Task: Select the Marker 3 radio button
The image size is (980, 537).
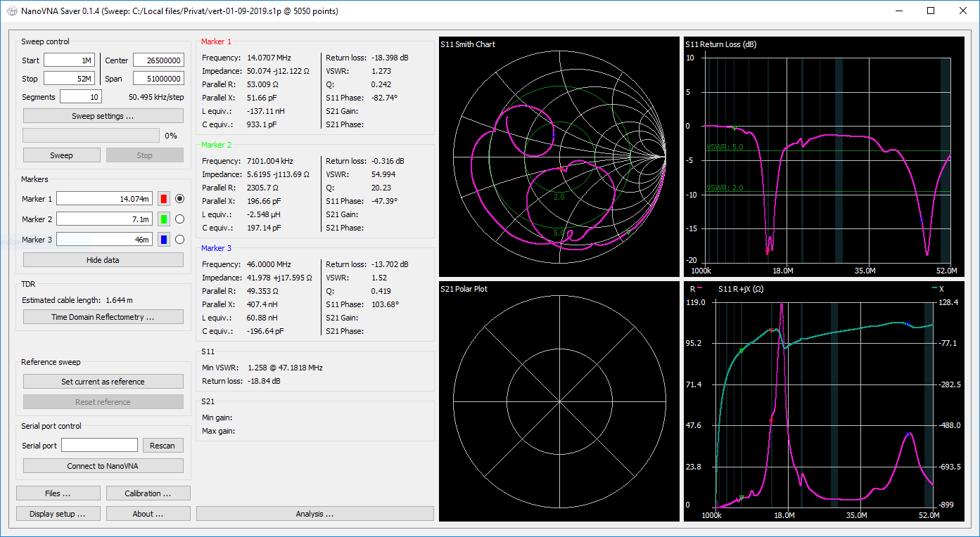Action: [x=180, y=240]
